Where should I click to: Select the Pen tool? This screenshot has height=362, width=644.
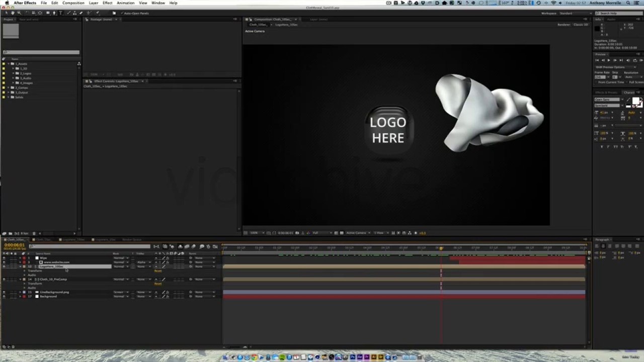(55, 13)
